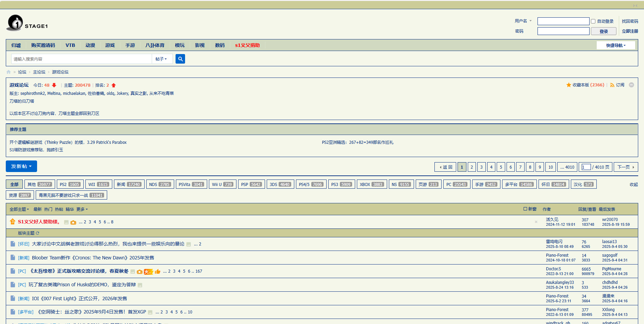The height and width of the screenshot is (324, 644).
Task: Select the PS4/5 category filter
Action: tap(311, 184)
